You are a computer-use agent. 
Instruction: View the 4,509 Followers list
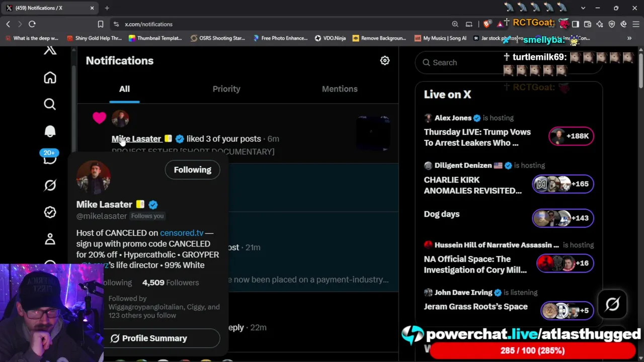(x=171, y=283)
